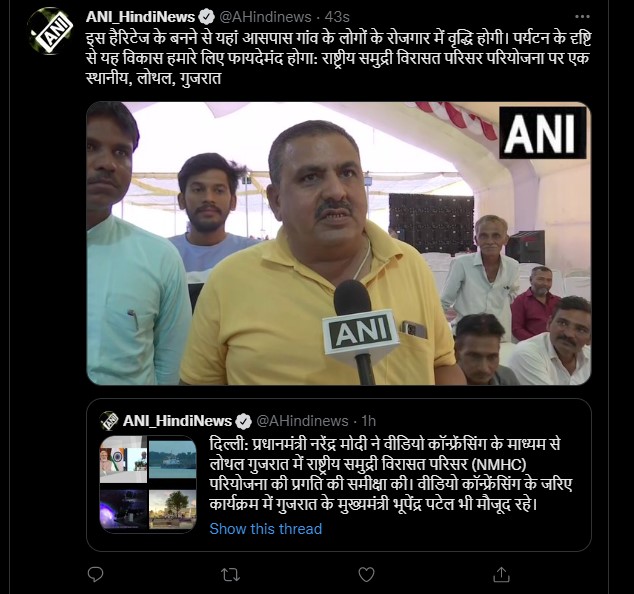Open quoted tweet's bottom-right tree thumbnail

pos(173,508)
